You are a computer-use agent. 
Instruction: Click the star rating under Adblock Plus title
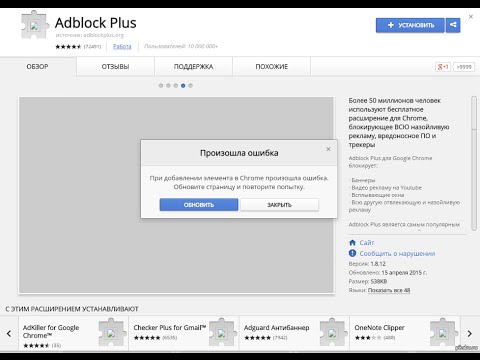pos(68,47)
